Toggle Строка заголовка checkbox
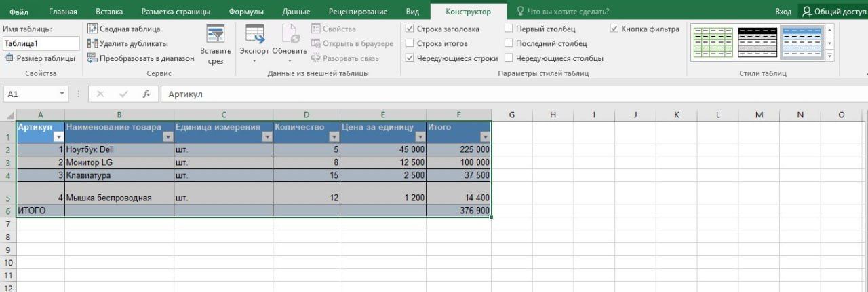The height and width of the screenshot is (292, 868). coord(410,29)
